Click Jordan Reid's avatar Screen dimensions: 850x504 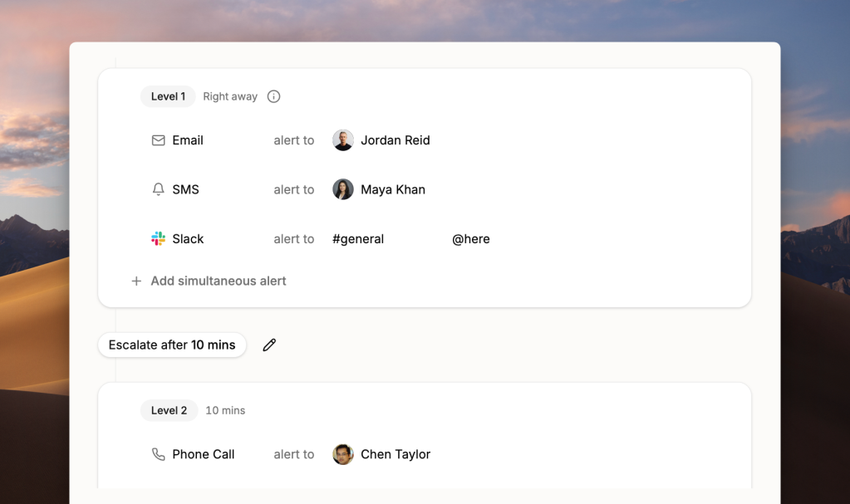tap(343, 140)
